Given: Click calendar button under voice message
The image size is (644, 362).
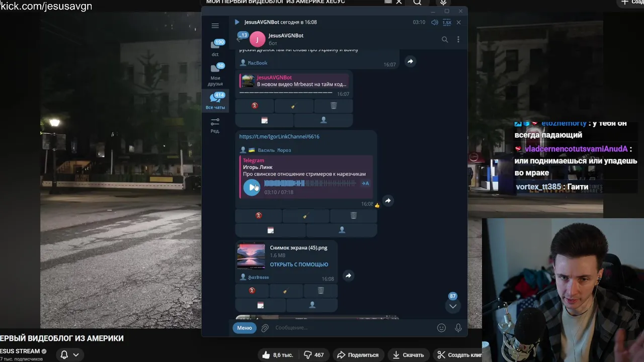Looking at the screenshot, I should point(270,230).
